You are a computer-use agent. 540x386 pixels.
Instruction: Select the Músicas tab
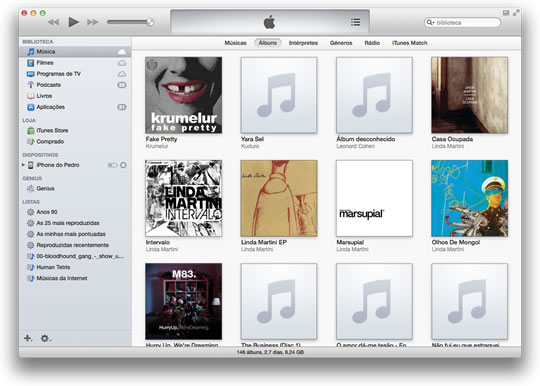pos(236,43)
